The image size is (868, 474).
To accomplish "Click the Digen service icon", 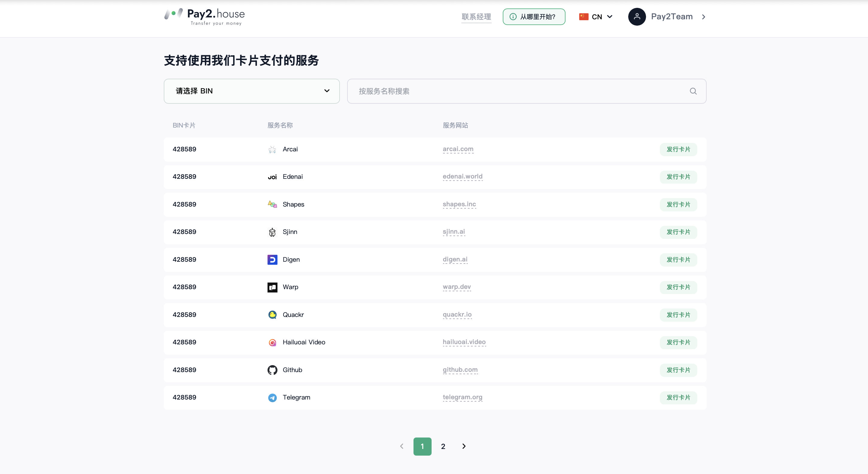I will pyautogui.click(x=272, y=260).
